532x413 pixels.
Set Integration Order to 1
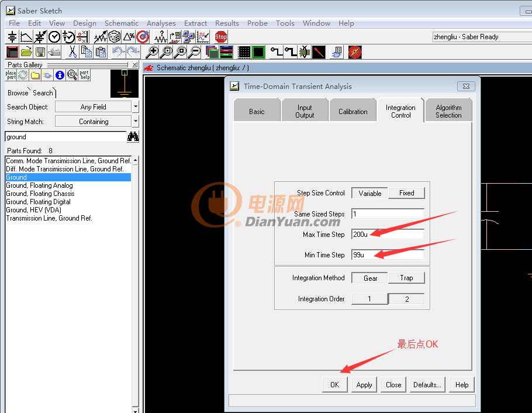tap(369, 299)
